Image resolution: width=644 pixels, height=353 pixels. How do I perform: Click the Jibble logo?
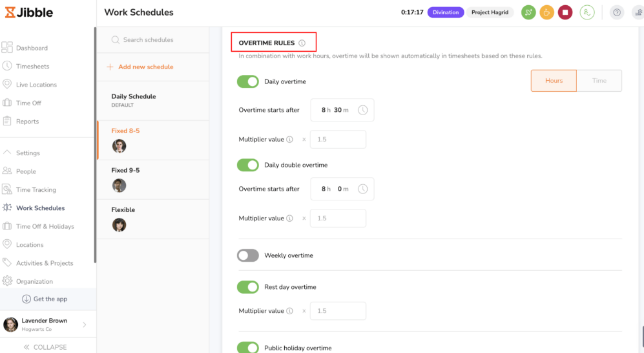pyautogui.click(x=29, y=12)
